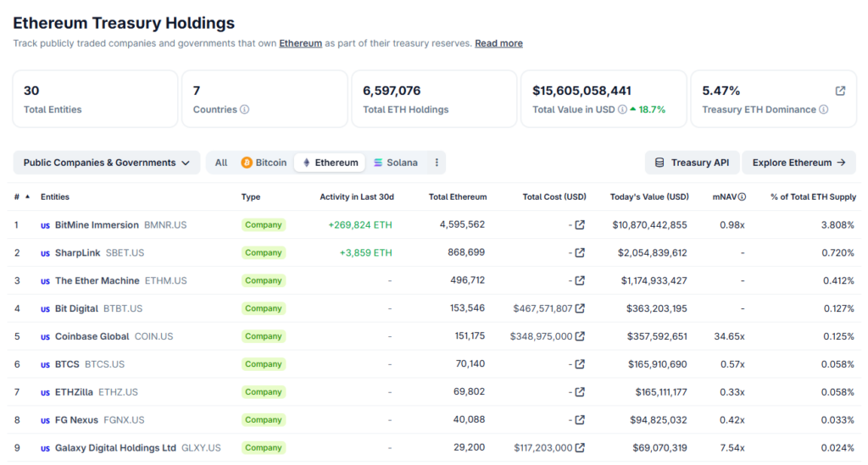Click the 6,597,076 Total ETH Holdings card

pyautogui.click(x=434, y=99)
